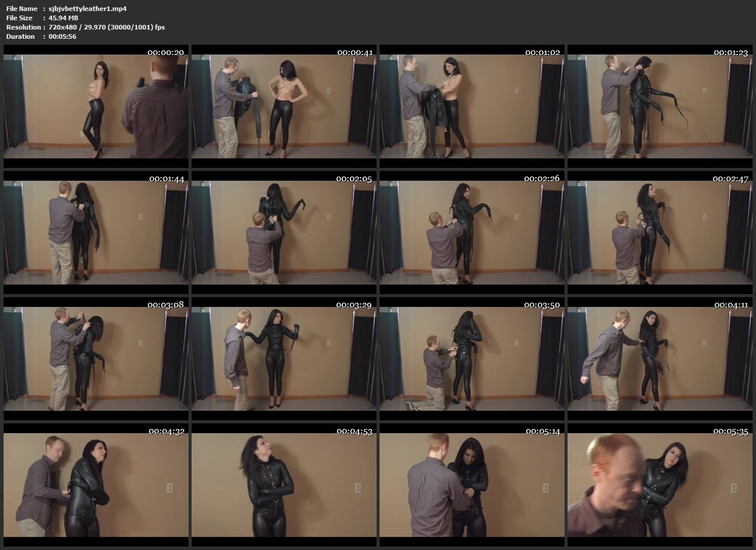Open the thumbnail labeled 00:05:14
756x550 pixels.
[x=472, y=485]
